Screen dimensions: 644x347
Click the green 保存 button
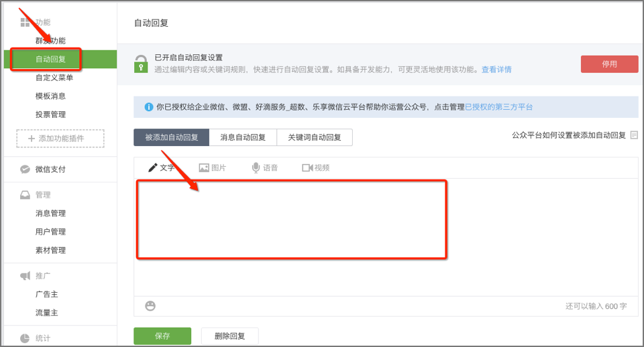tap(162, 336)
